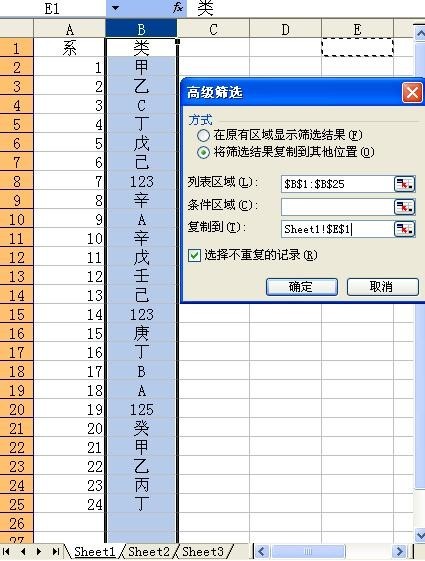
Task: Click the 取消 button
Action: (382, 287)
